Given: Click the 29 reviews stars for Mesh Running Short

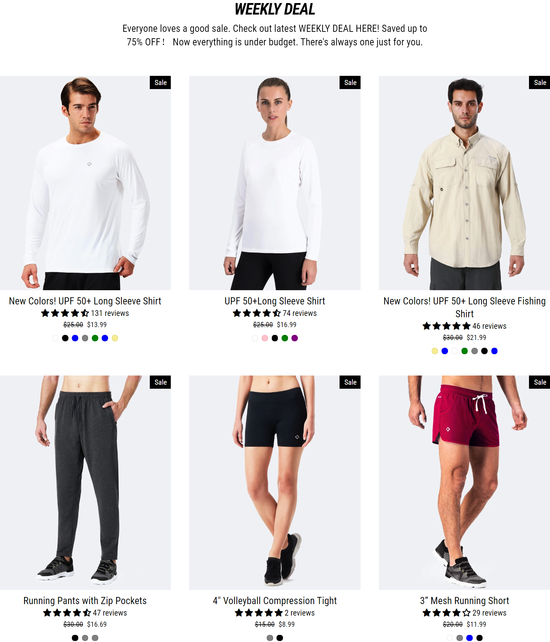Looking at the screenshot, I should point(464,613).
